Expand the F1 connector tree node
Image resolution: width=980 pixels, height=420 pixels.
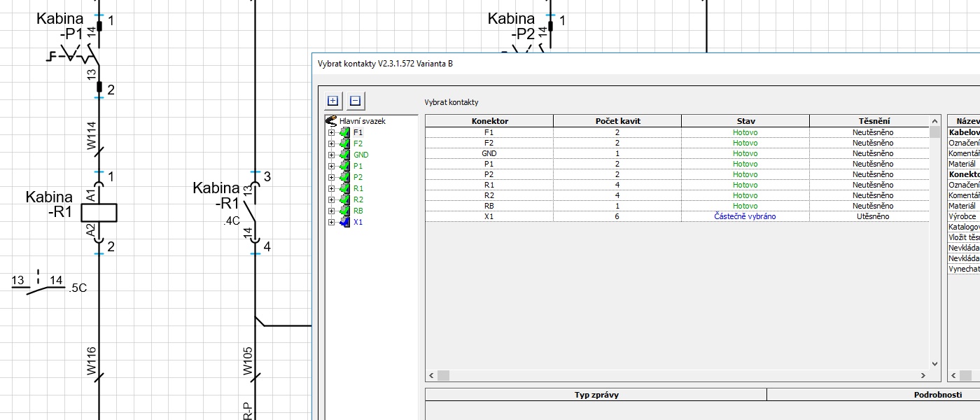coord(331,132)
